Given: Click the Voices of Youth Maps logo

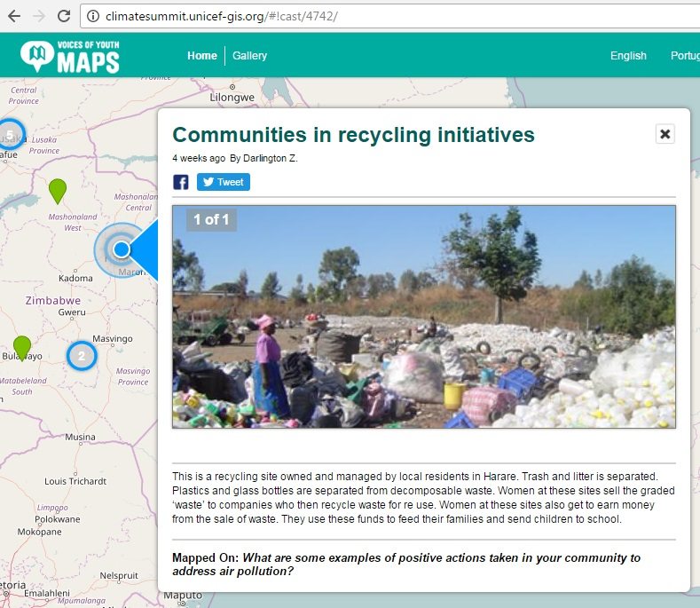Looking at the screenshot, I should (69, 56).
